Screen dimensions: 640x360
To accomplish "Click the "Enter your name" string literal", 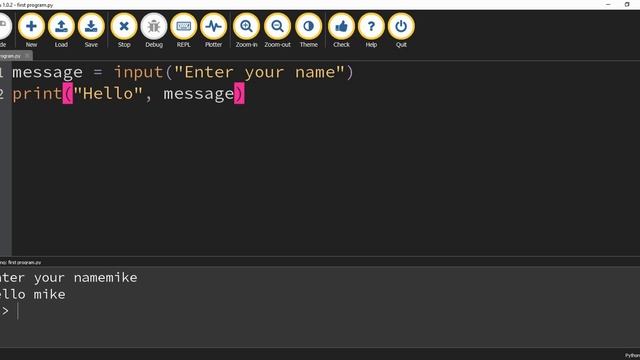I will (260, 72).
